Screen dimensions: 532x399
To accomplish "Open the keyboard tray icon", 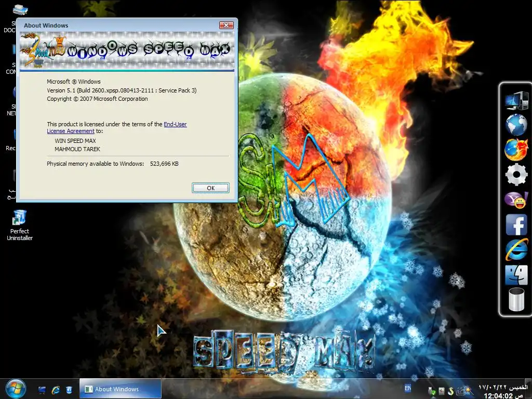I will point(460,392).
